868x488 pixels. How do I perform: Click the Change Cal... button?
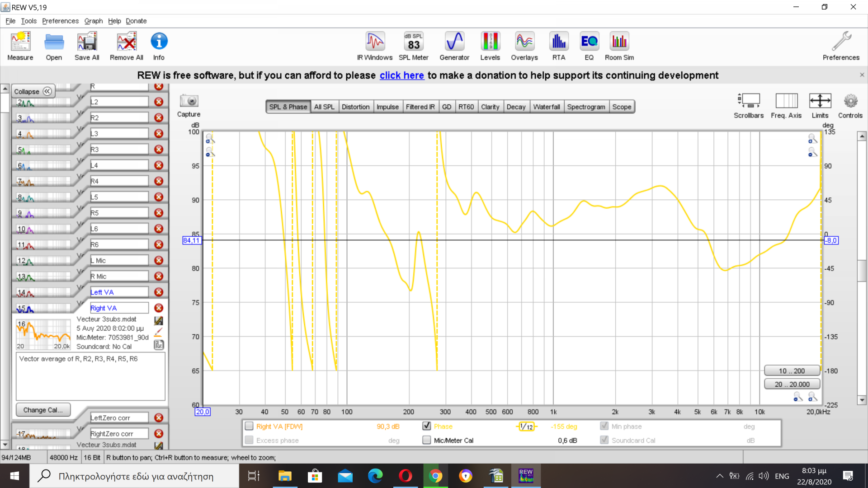pos(43,410)
